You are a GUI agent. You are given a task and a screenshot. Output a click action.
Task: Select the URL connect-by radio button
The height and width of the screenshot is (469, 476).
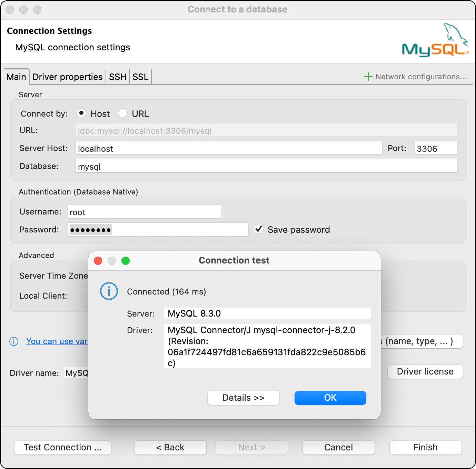click(123, 113)
